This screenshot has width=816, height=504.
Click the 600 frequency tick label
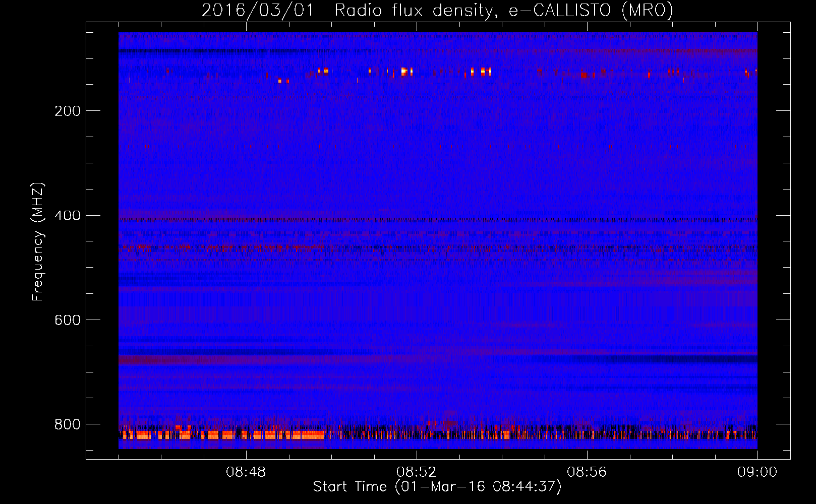(x=68, y=320)
